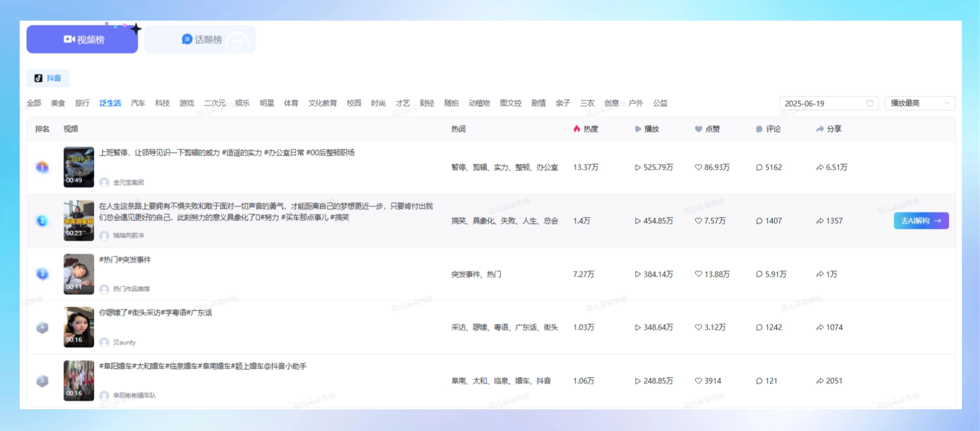Open the 阜阳婚车 video thumbnail
Screen dimensions: 980x431
coord(79,380)
